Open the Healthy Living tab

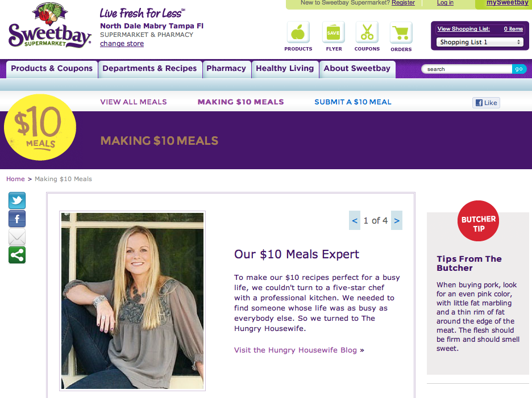point(285,69)
